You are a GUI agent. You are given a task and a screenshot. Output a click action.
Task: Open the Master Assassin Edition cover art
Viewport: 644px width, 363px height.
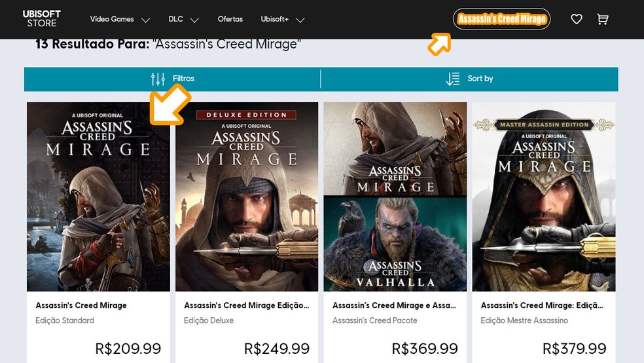(x=544, y=197)
